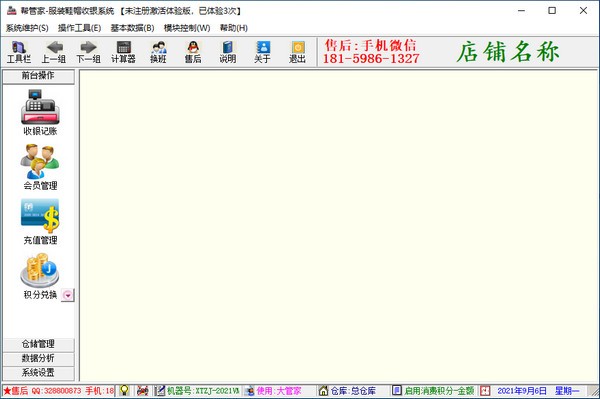This screenshot has height=399, width=600.
Task: Click the red calendar icon in status bar
Action: coord(485,391)
